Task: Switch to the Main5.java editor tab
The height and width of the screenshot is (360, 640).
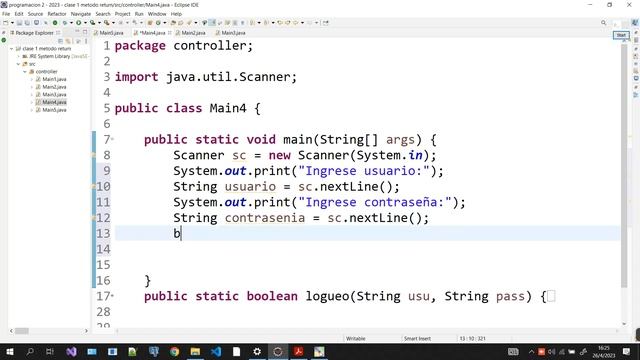Action: click(x=109, y=33)
